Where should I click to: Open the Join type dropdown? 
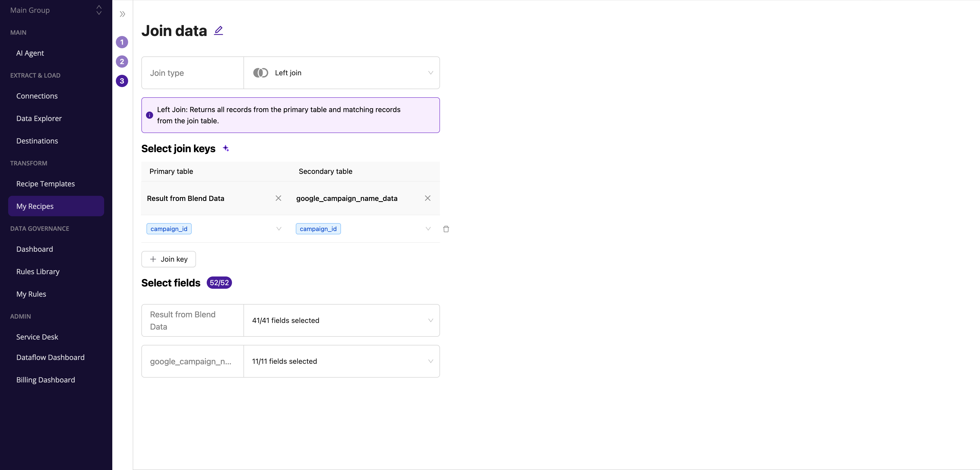(x=341, y=73)
